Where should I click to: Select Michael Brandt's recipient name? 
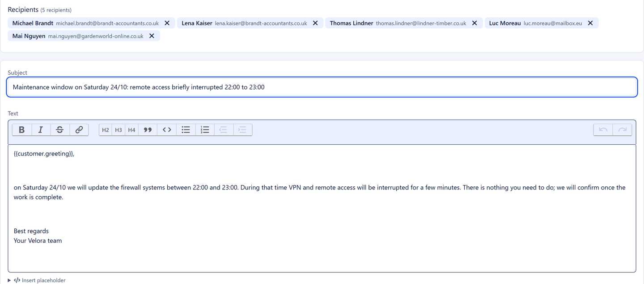(x=33, y=23)
